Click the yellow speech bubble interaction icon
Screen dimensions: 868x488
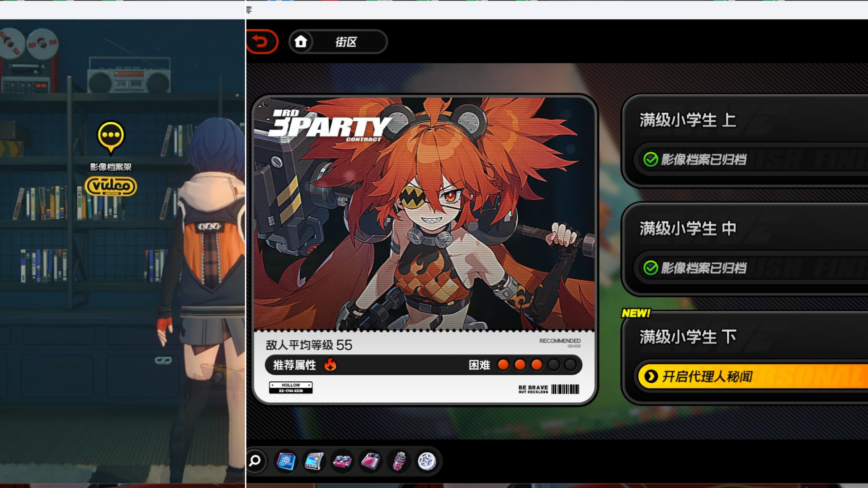tap(111, 136)
